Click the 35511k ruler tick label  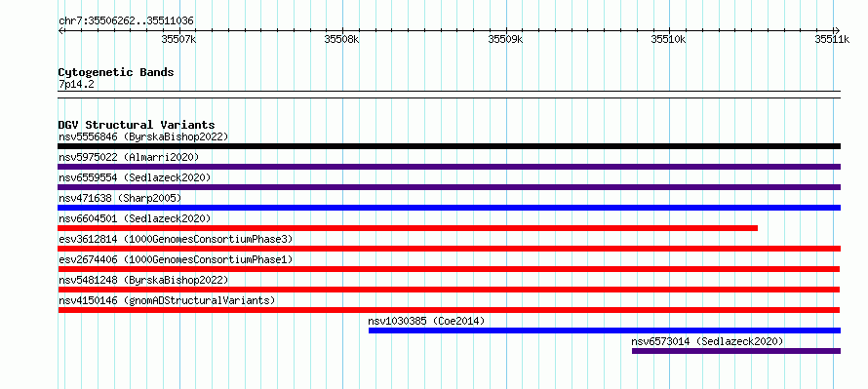pyautogui.click(x=832, y=39)
